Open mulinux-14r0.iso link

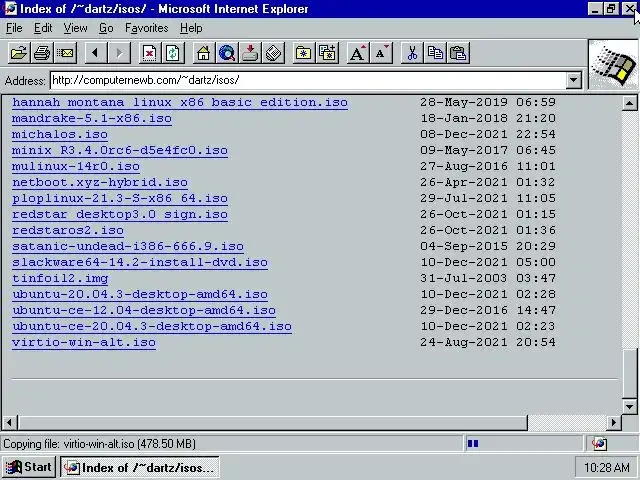[x=76, y=167]
